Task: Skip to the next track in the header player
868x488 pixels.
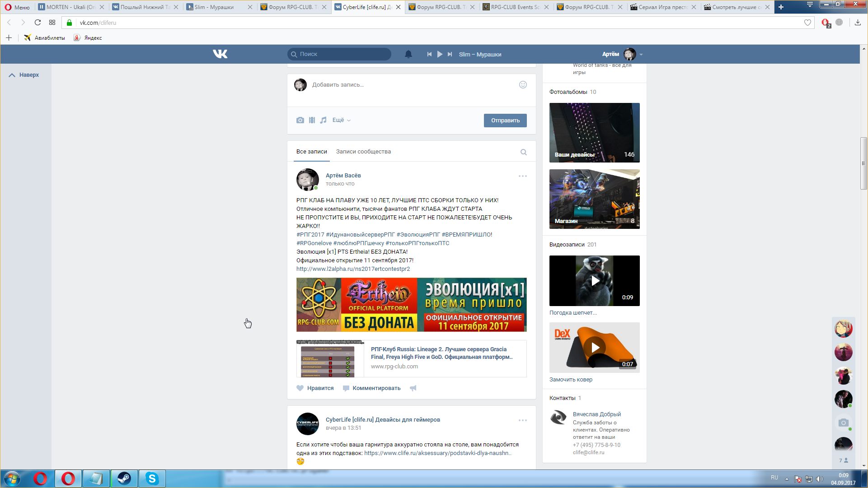Action: pos(450,54)
